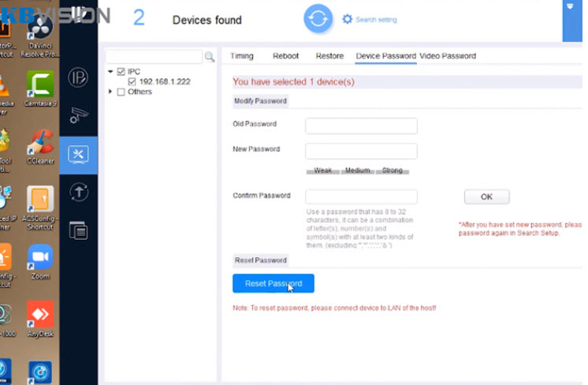588x385 pixels.
Task: Open the Modify IP sidebar icon
Action: (x=78, y=77)
